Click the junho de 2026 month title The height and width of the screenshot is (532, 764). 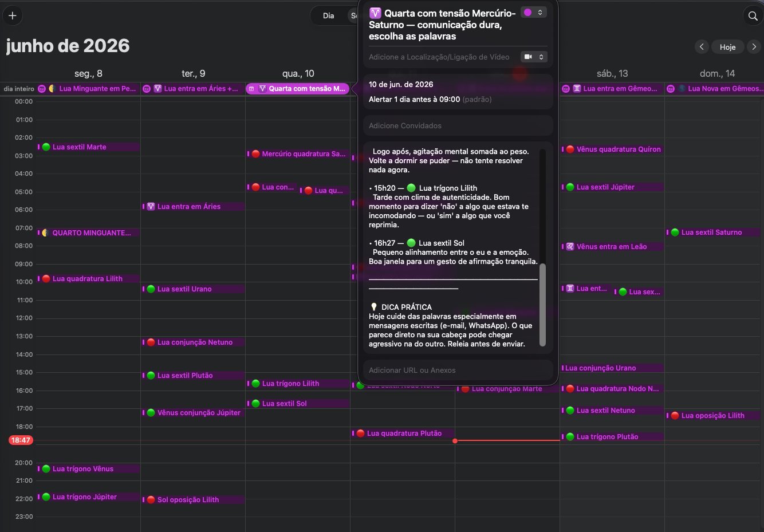click(68, 46)
